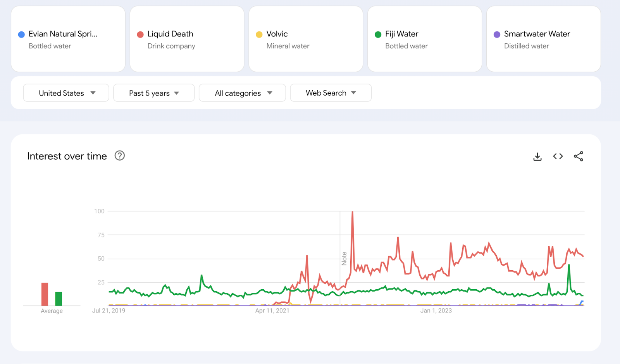Select the Fiji Water search term card
Image resolution: width=620 pixels, height=364 pixels.
[x=425, y=39]
